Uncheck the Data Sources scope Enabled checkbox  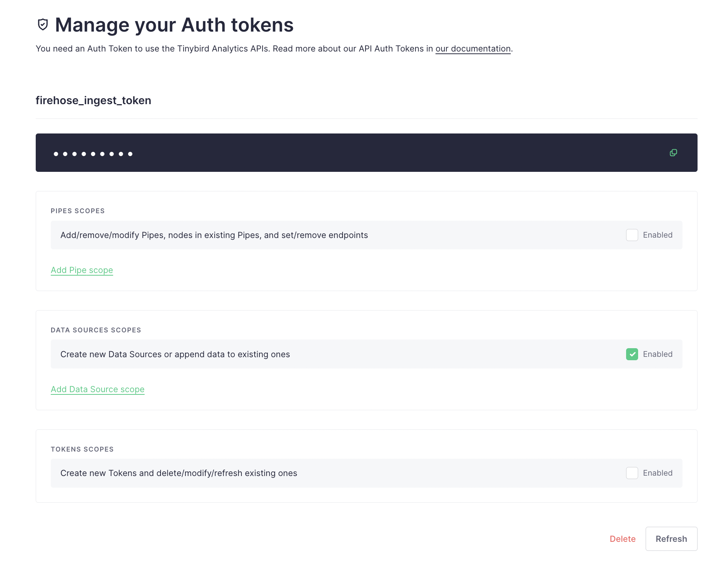click(632, 354)
